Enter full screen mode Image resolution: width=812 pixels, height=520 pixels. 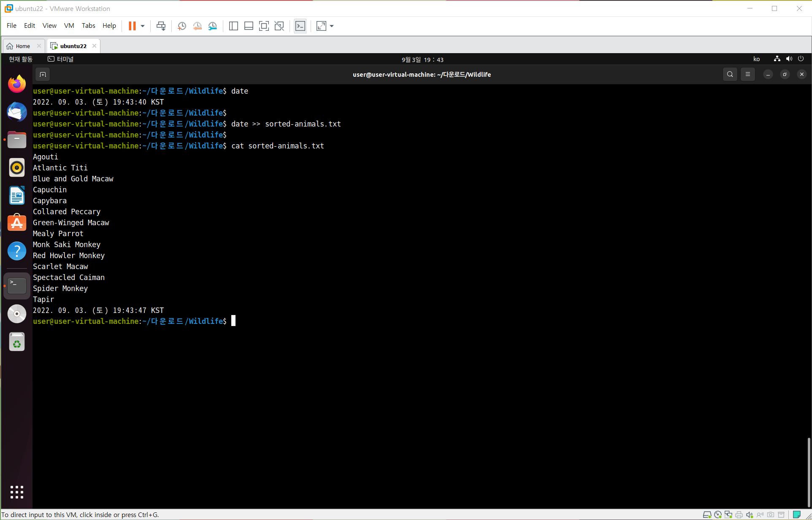[x=264, y=26]
